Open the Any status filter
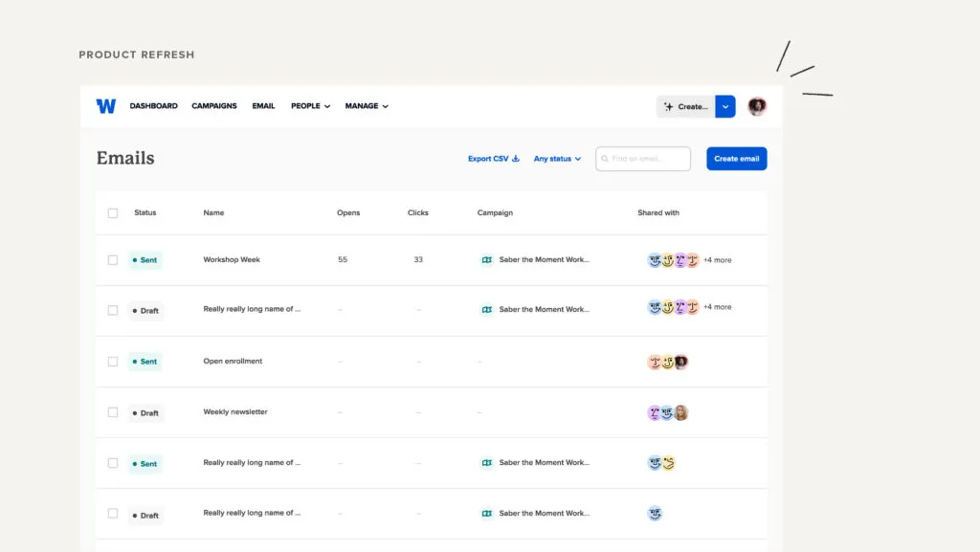The height and width of the screenshot is (552, 980). pyautogui.click(x=557, y=159)
